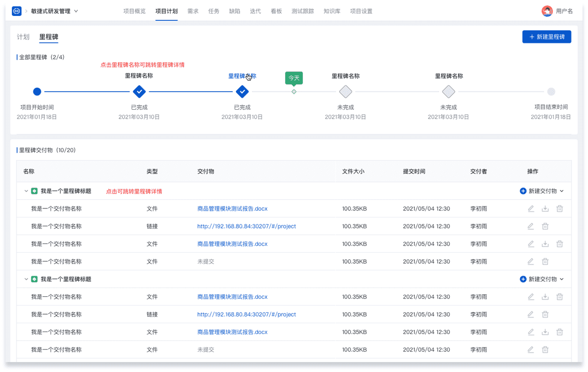Open the user avatar menu
The image size is (588, 372).
click(x=547, y=11)
